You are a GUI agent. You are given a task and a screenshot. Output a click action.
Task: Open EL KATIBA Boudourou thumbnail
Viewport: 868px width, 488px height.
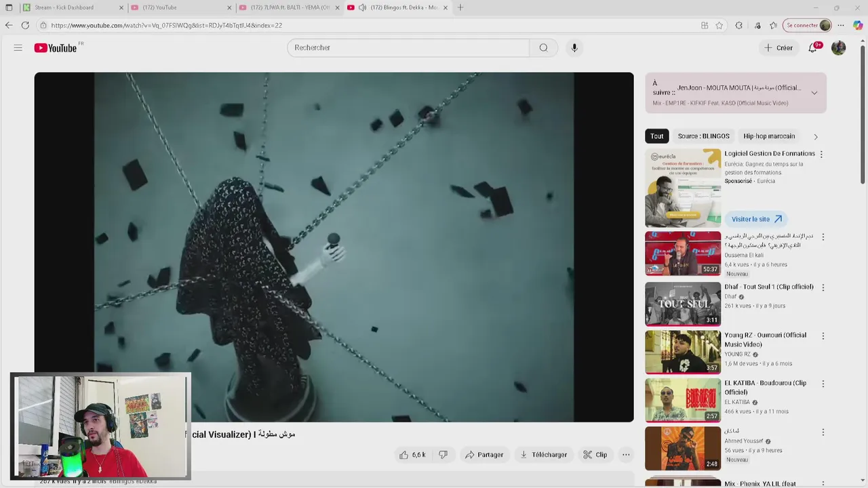(683, 400)
